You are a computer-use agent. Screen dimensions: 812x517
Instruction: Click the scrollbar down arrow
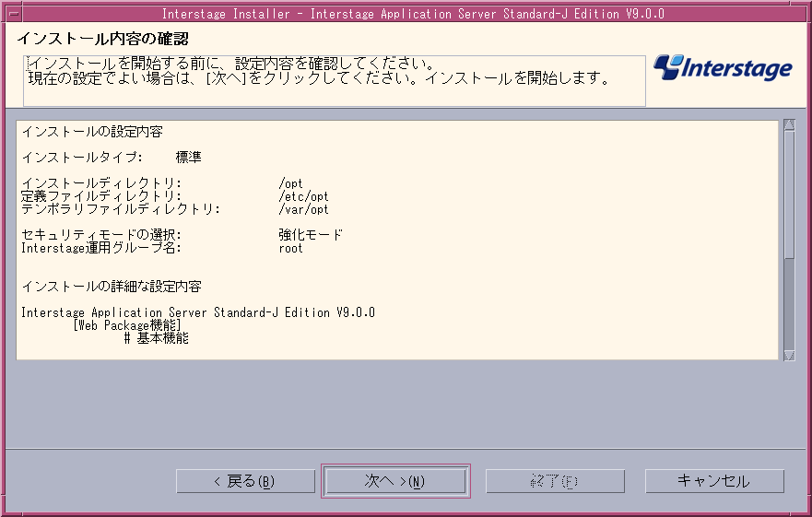click(x=789, y=356)
